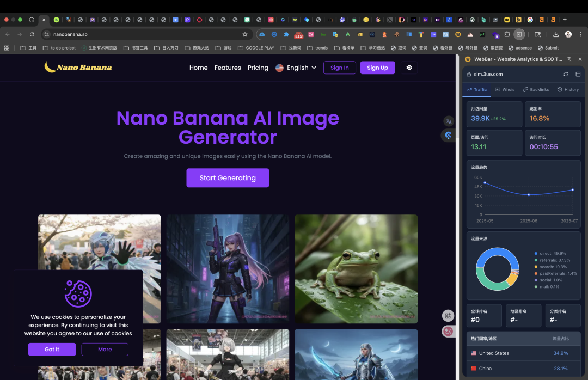Open the trends bookmarks folder
This screenshot has height=380, width=588.
317,48
